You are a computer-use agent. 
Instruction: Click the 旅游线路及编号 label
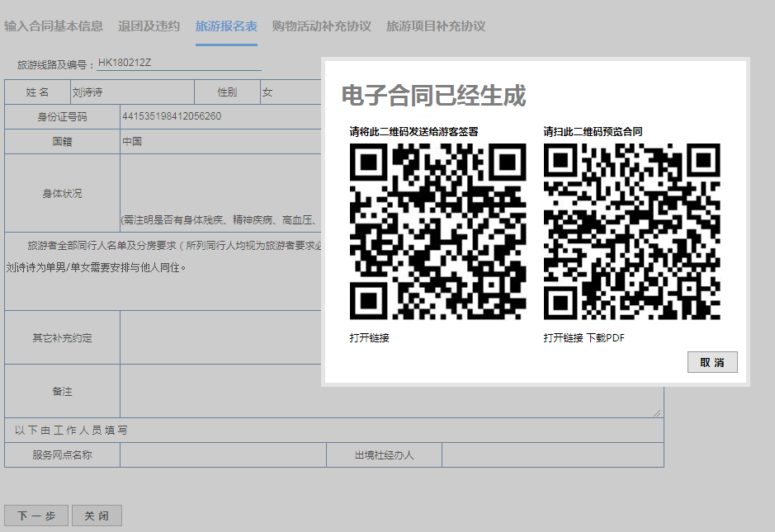coord(55,64)
